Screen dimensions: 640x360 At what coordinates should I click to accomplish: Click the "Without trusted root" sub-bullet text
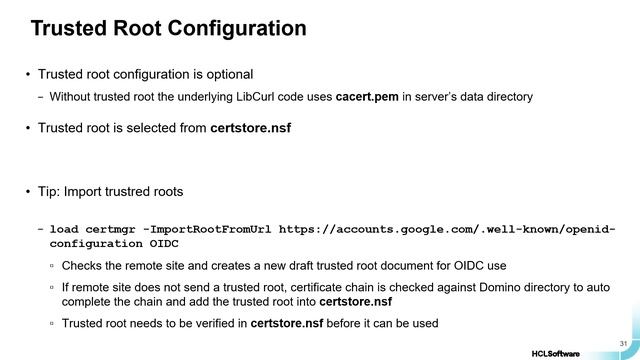point(291,97)
